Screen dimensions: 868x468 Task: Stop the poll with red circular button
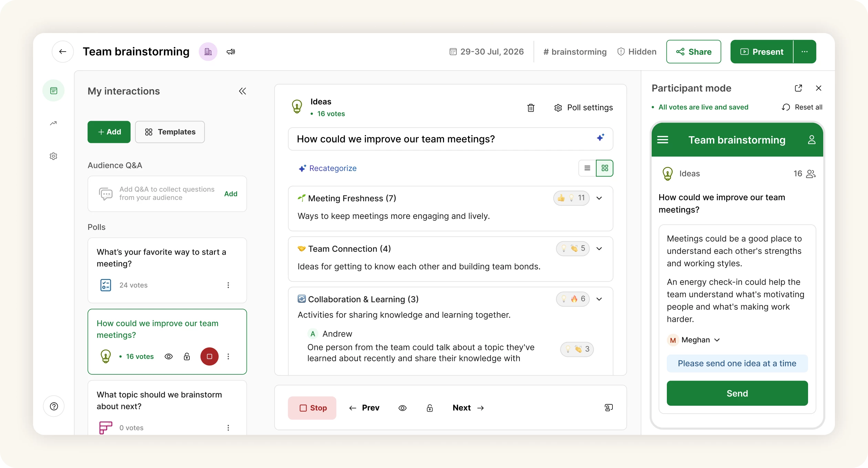tap(209, 357)
